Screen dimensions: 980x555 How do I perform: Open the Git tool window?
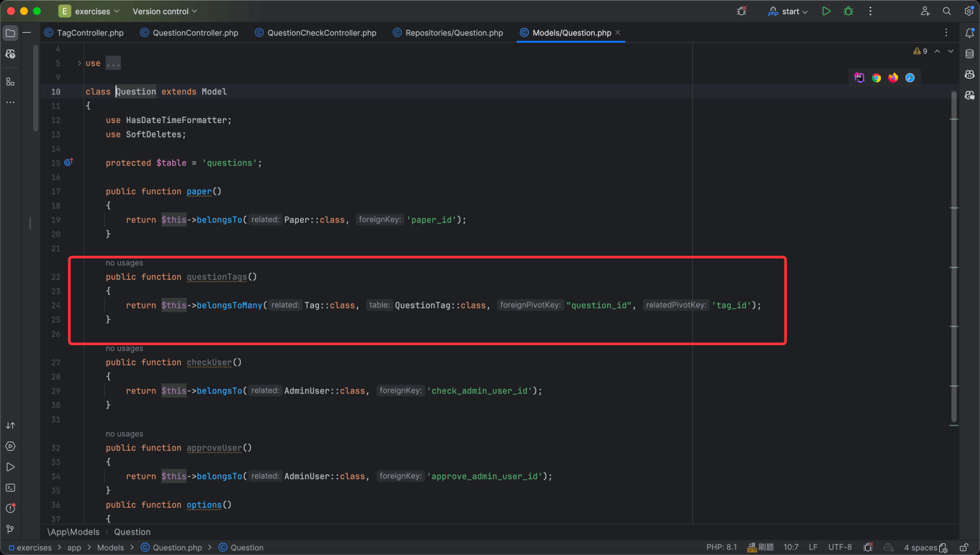[10, 529]
